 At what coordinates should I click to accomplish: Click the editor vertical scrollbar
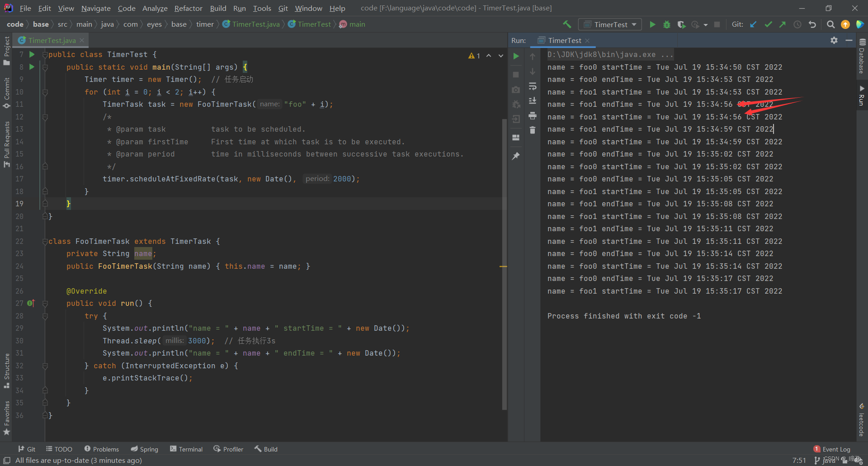[x=504, y=265]
